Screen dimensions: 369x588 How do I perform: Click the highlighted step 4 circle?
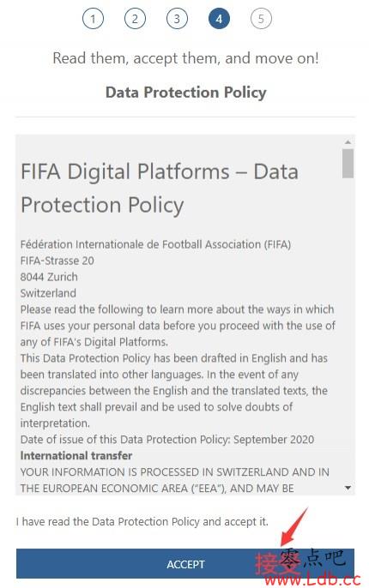(x=219, y=18)
